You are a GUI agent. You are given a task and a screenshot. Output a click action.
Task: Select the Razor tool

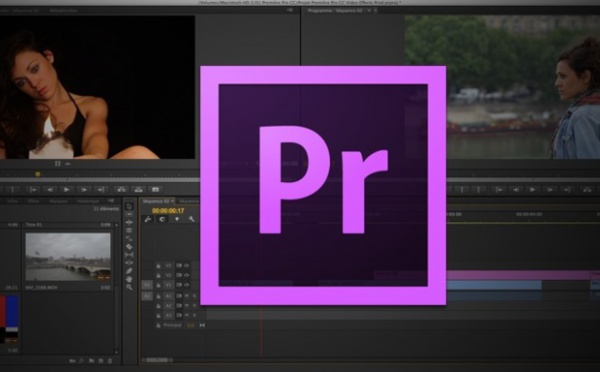click(x=129, y=246)
